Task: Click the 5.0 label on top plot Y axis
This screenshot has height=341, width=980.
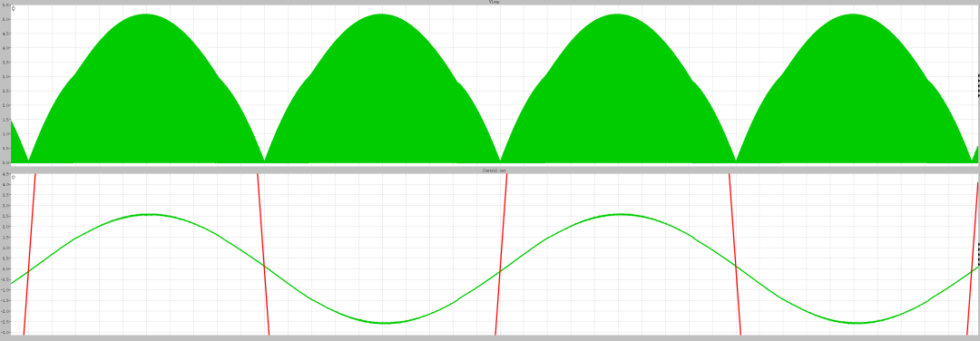Action: tap(6, 19)
